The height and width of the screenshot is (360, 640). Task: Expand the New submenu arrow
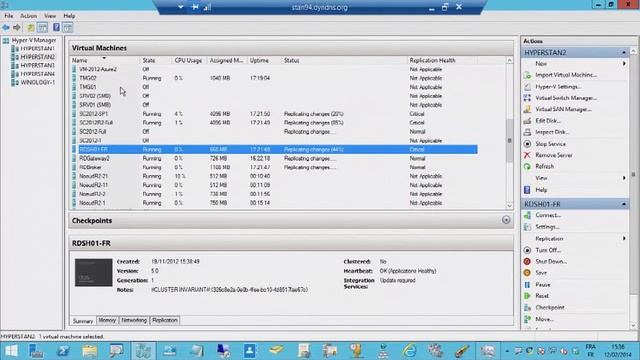(x=624, y=64)
